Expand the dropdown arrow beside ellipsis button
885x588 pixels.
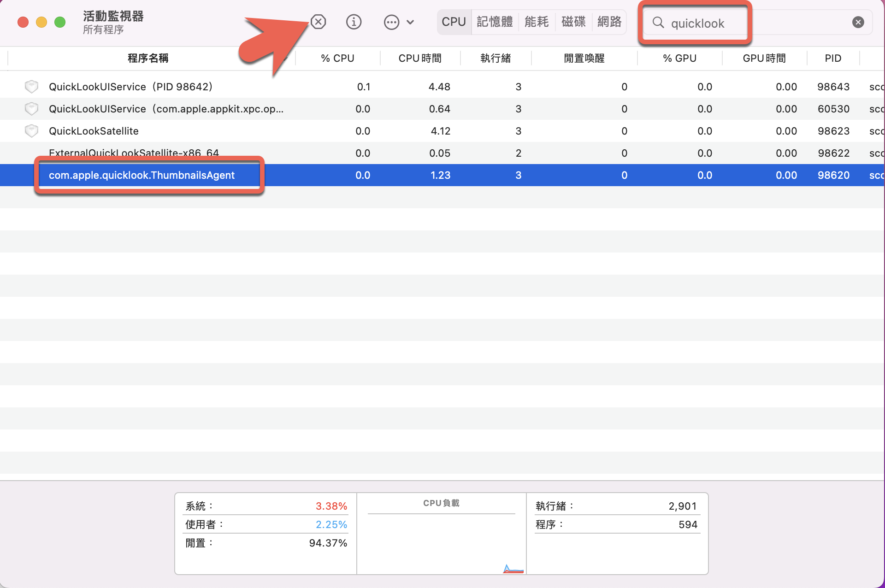(x=410, y=22)
